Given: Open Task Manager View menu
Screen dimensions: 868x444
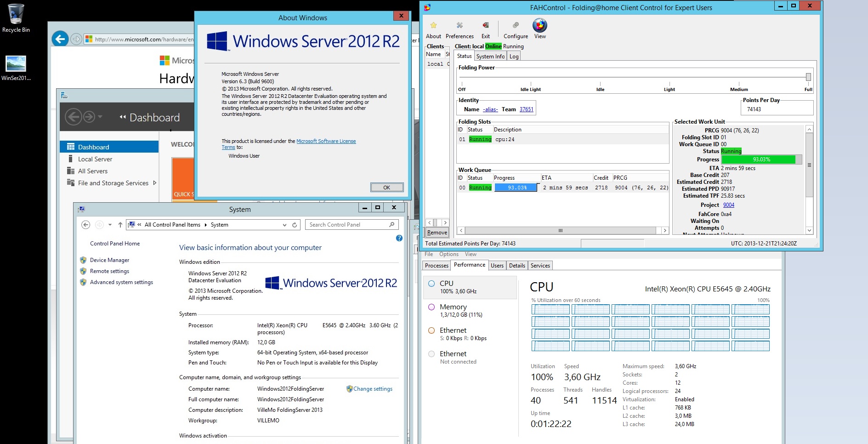Looking at the screenshot, I should [x=471, y=254].
